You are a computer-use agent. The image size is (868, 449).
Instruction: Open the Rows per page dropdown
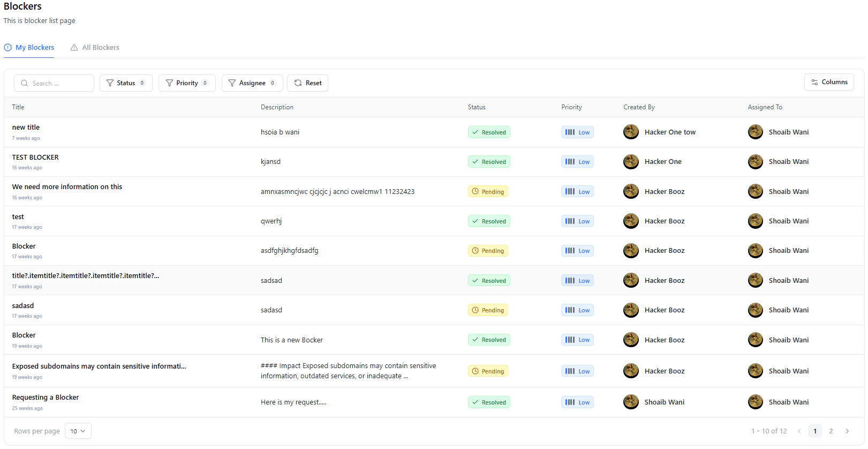click(x=78, y=431)
